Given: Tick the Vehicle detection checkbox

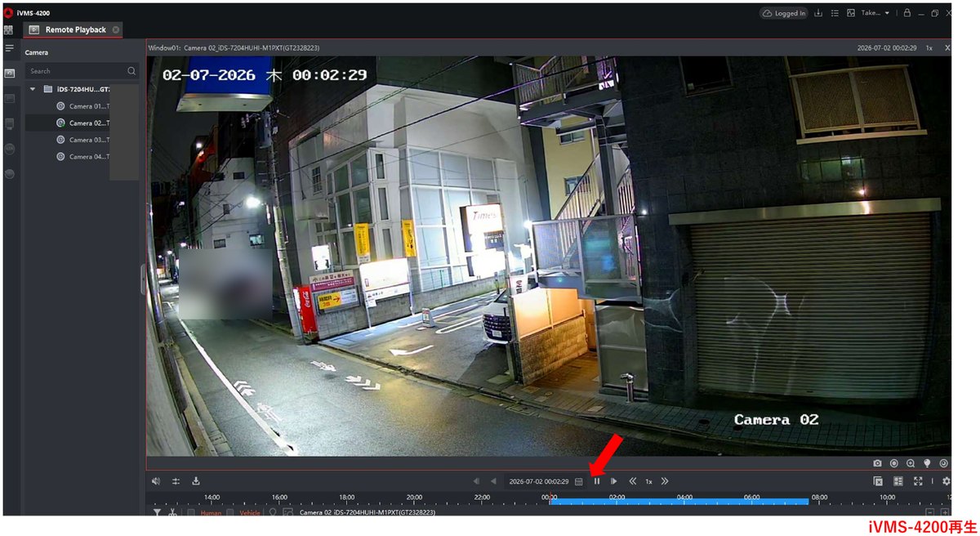Looking at the screenshot, I should click(230, 512).
